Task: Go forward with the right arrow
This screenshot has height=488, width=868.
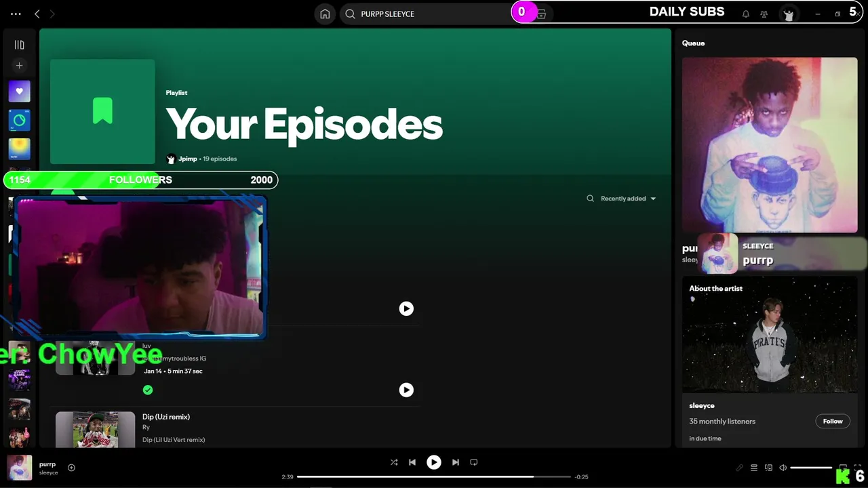Action: [52, 14]
